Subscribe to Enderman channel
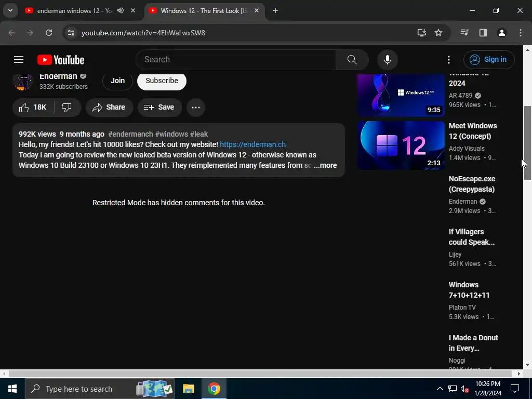 point(162,81)
